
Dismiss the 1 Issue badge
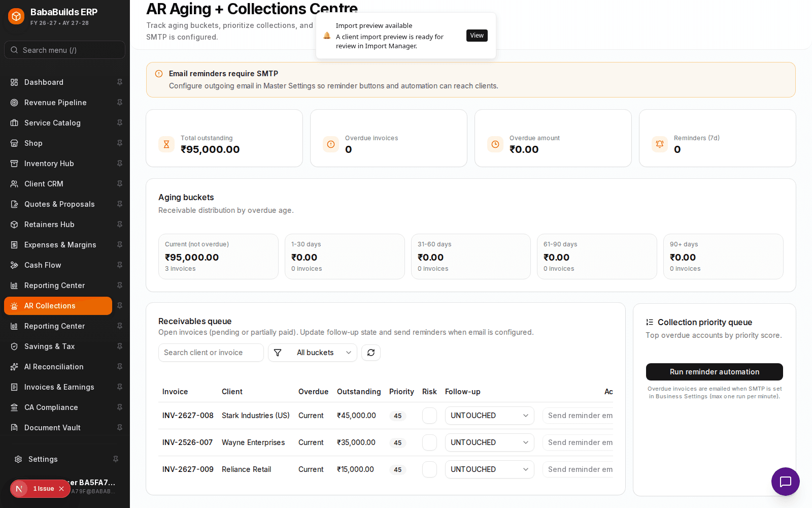pyautogui.click(x=61, y=489)
